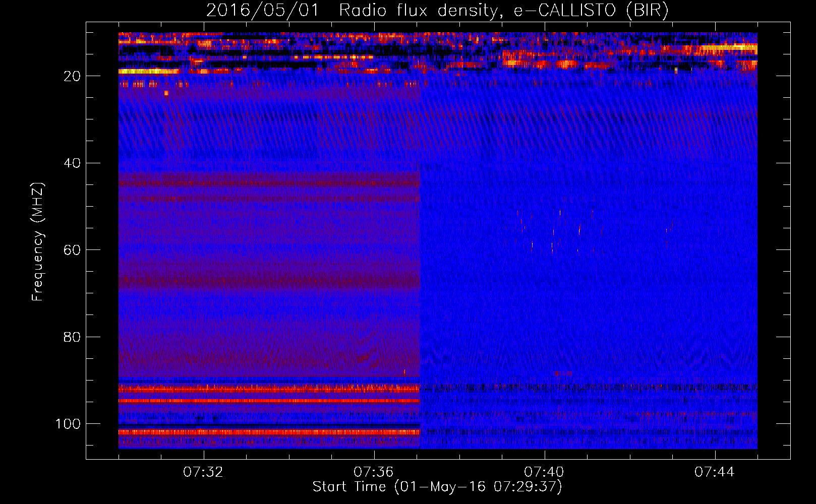The width and height of the screenshot is (816, 504).
Task: Click the 40 frequency tick label
Action: click(x=72, y=163)
